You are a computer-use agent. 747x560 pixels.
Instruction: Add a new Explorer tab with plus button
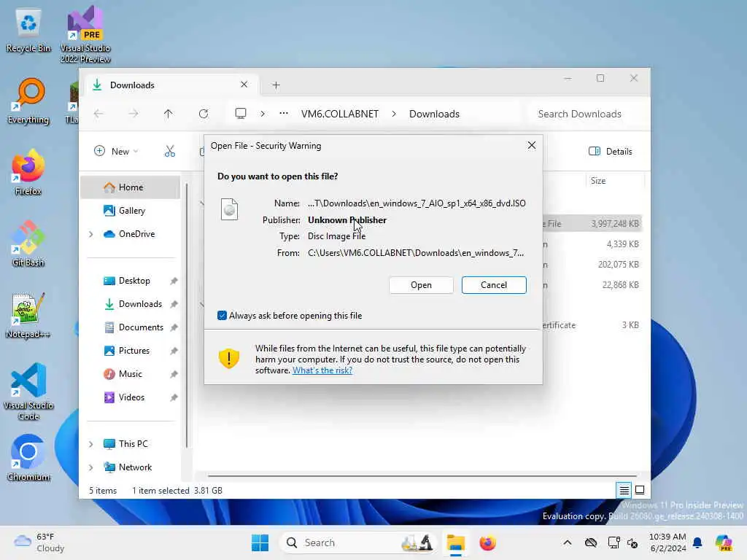coord(276,85)
